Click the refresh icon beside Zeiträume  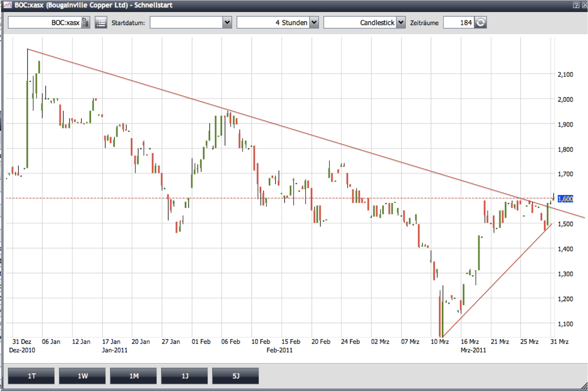[480, 23]
